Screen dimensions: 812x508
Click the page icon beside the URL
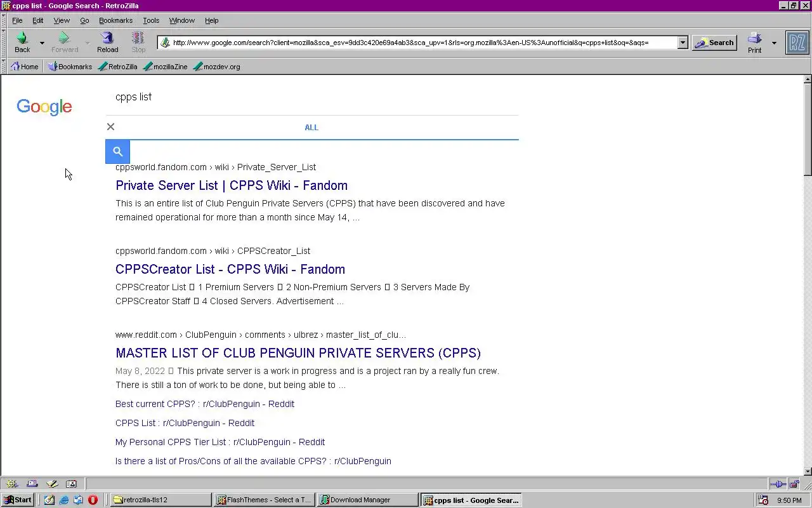tap(165, 43)
